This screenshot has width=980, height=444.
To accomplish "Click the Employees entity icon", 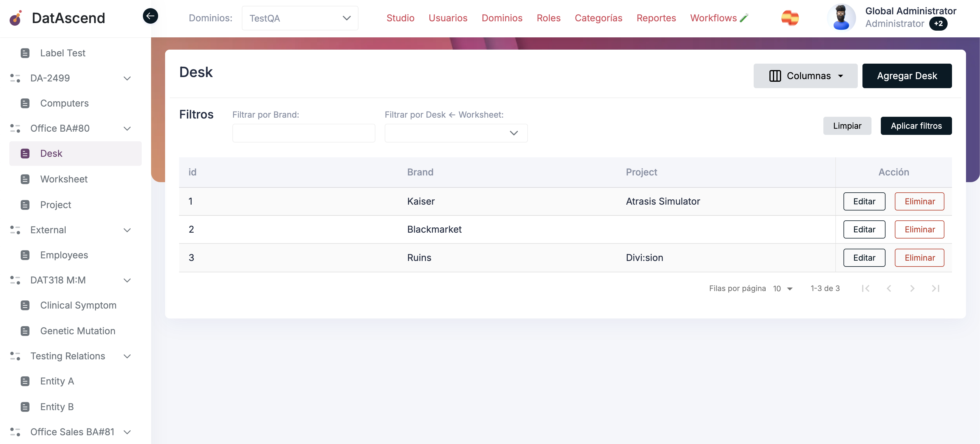I will pyautogui.click(x=25, y=255).
